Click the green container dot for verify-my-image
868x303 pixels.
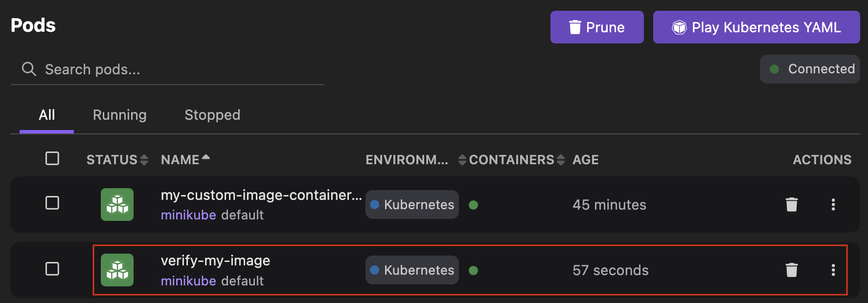(473, 270)
